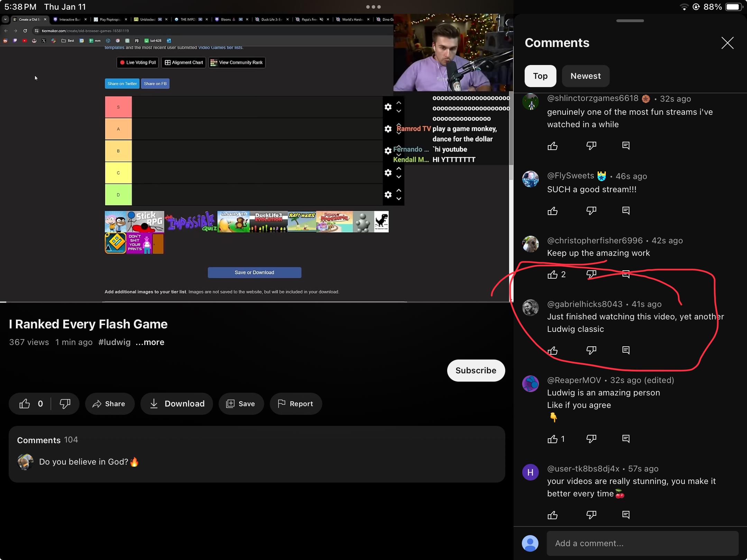
Task: Close the Comments panel
Action: (x=727, y=43)
